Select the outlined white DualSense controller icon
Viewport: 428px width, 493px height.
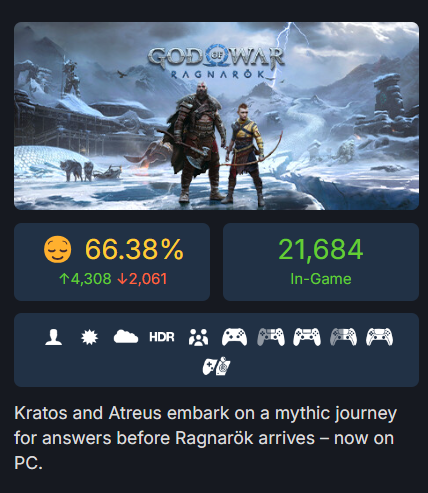point(379,337)
